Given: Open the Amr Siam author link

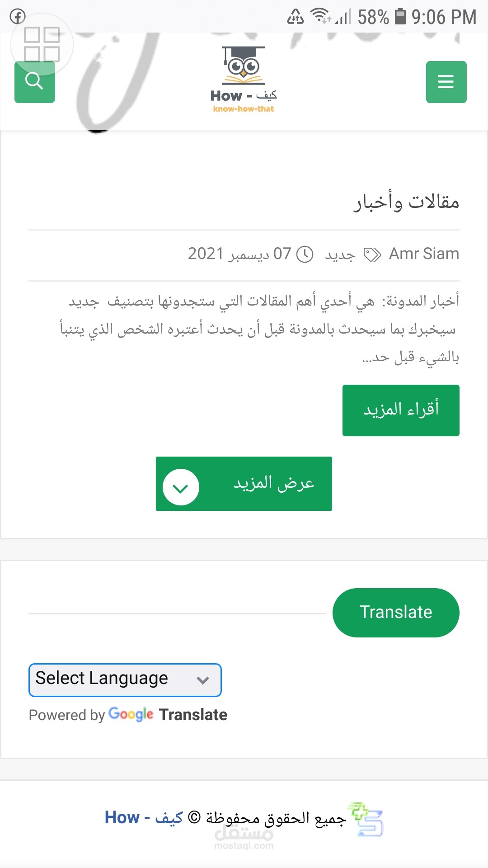Looking at the screenshot, I should tap(424, 254).
